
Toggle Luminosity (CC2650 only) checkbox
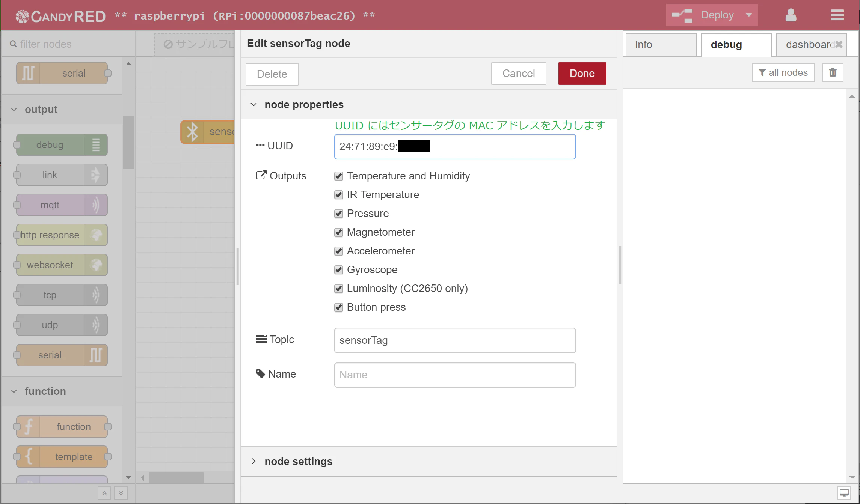click(339, 289)
